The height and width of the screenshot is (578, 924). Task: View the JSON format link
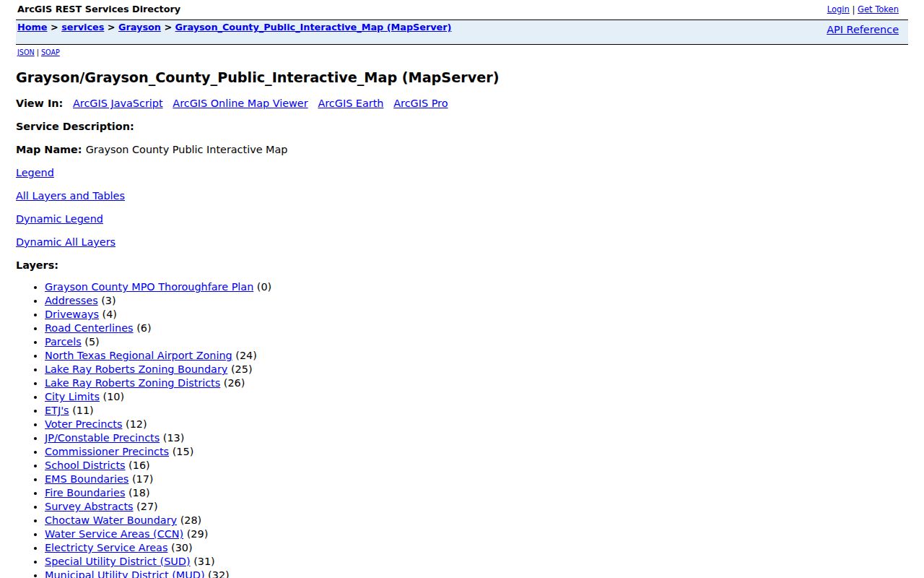tap(26, 53)
